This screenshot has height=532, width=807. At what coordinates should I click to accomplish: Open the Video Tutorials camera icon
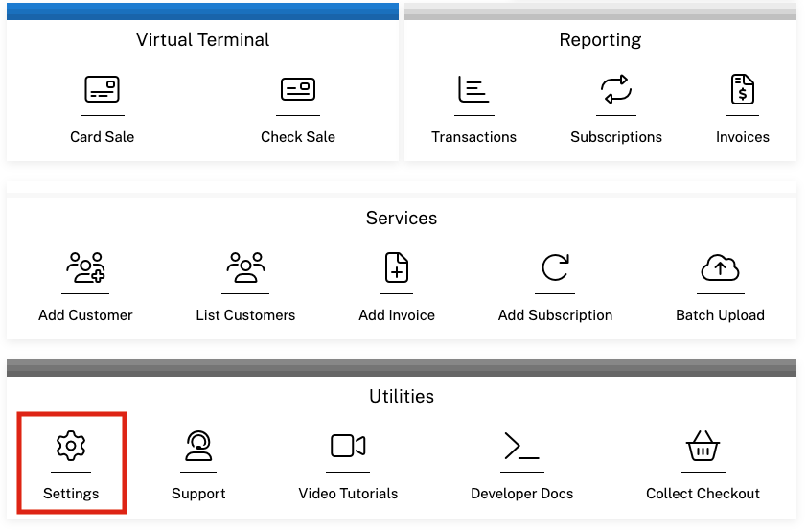pyautogui.click(x=348, y=446)
